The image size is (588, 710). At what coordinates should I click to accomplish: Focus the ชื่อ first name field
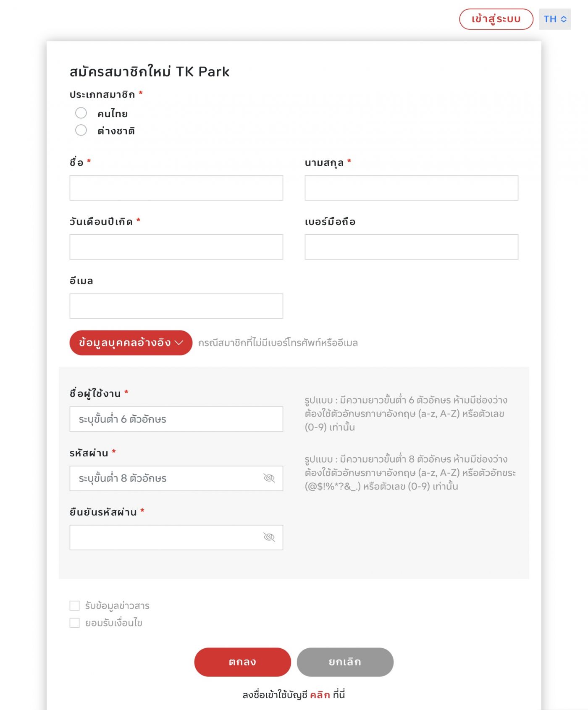tap(176, 188)
